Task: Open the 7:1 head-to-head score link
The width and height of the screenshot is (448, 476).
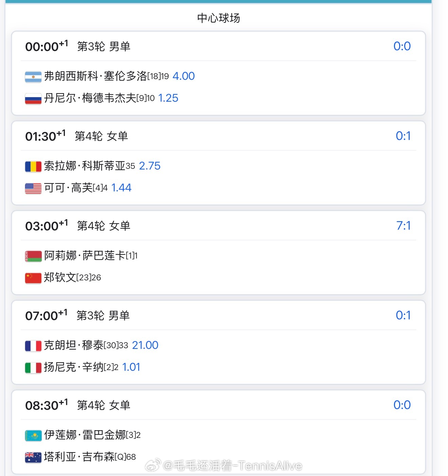Action: [x=403, y=226]
